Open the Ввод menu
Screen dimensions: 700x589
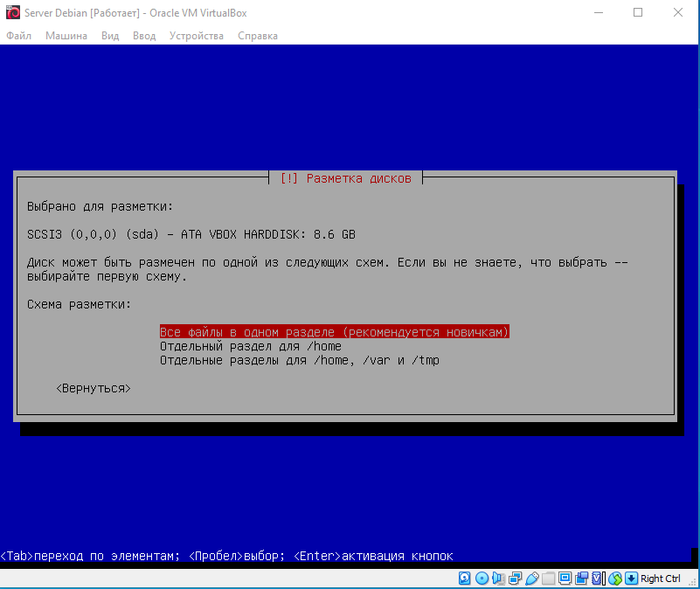click(x=144, y=36)
